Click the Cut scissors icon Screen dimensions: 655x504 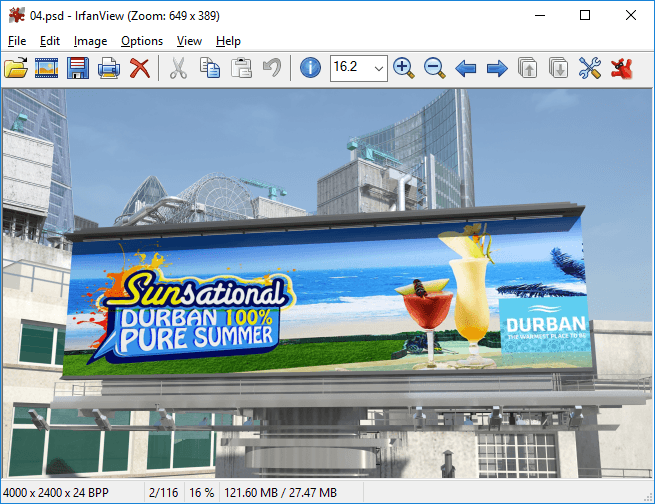[x=178, y=68]
